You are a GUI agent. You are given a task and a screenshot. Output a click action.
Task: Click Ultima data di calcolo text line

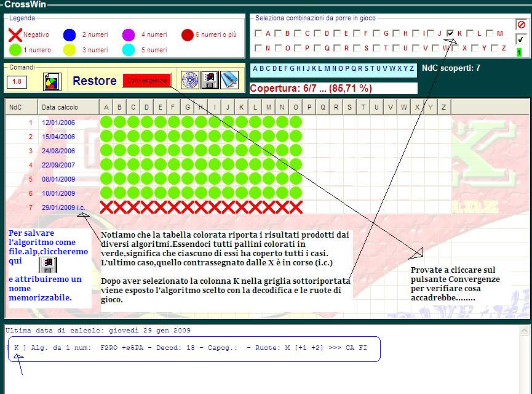(x=98, y=330)
